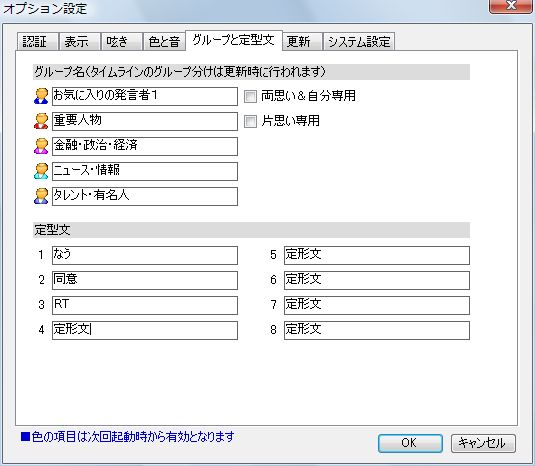Screen dimensions: 535x466
Task: Click the red user icon beside 重要人物
Action: coord(41,121)
